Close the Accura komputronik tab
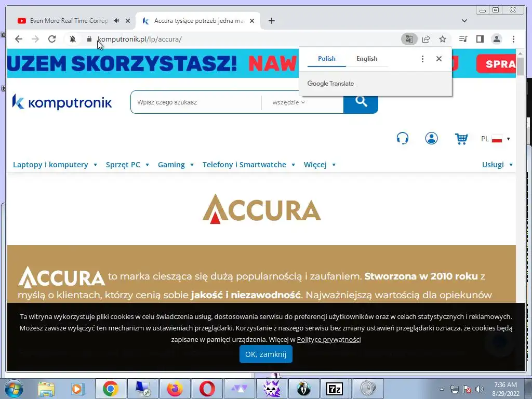The image size is (532, 399). pos(252,21)
